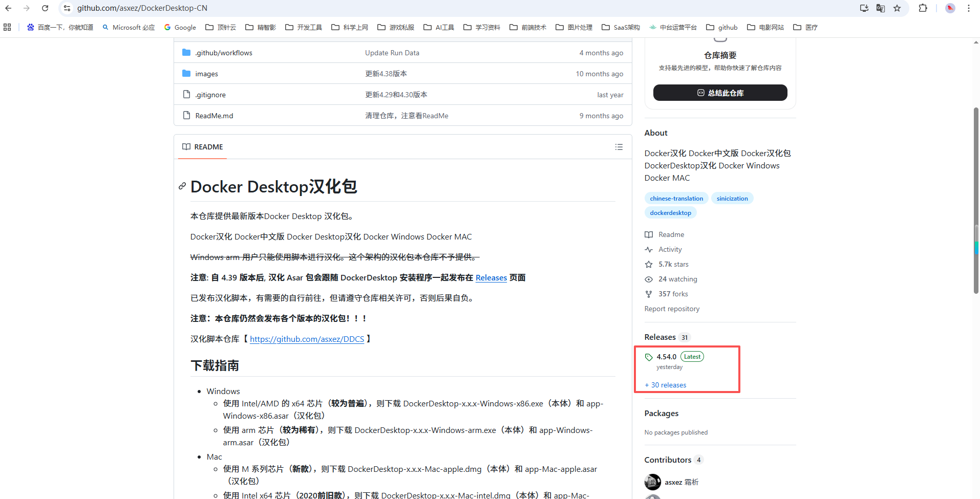Click the pulse icon beside Activity
The width and height of the screenshot is (980, 499).
click(649, 249)
